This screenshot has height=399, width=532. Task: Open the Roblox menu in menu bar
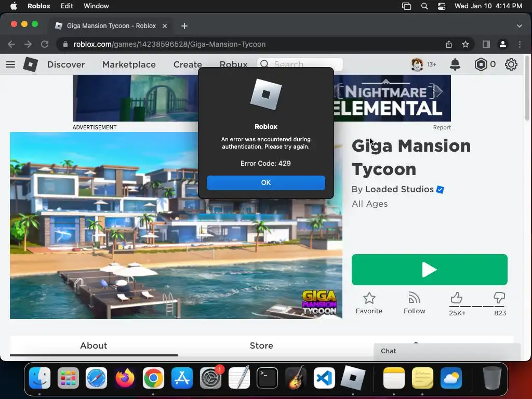(38, 6)
